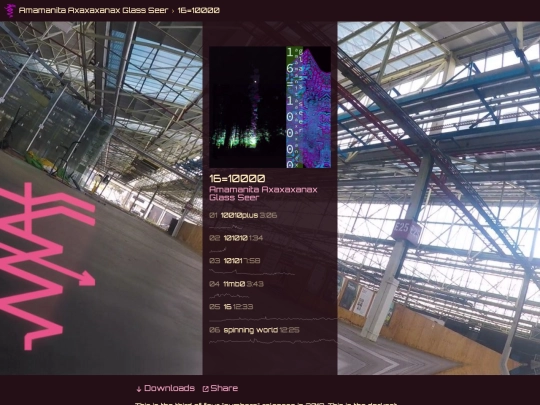Open the Downloads link

click(169, 388)
